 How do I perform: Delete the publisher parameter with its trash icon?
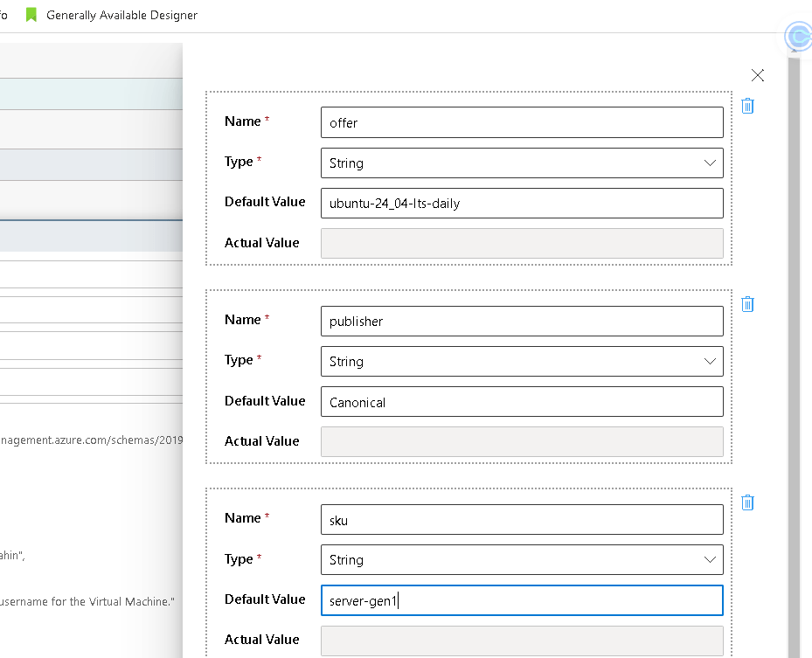tap(747, 304)
